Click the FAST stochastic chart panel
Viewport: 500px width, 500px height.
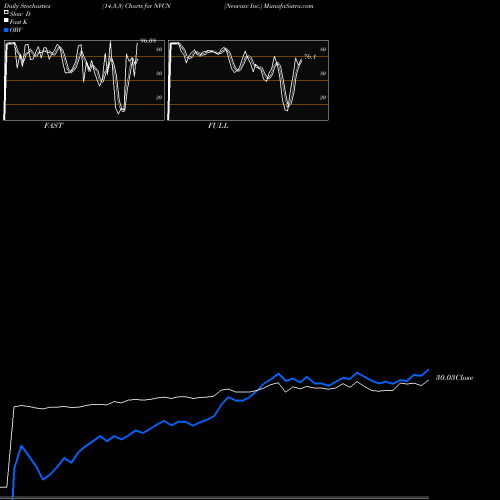tap(84, 80)
